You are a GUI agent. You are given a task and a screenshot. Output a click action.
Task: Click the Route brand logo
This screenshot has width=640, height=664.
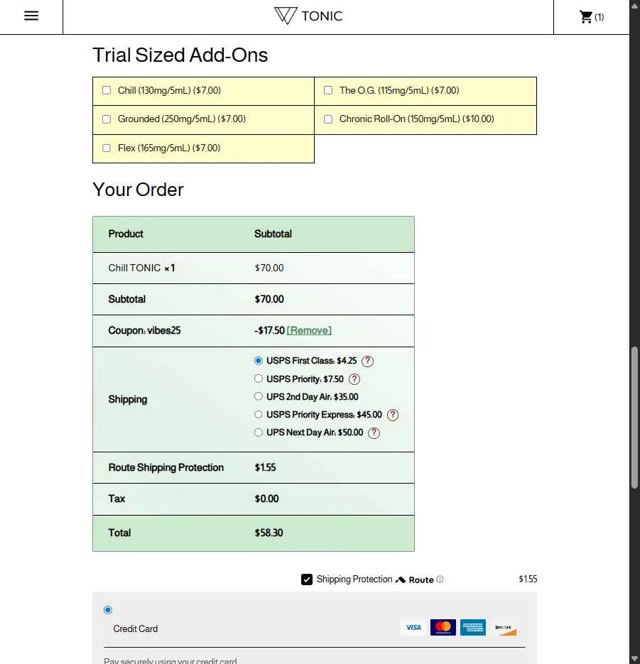[415, 580]
